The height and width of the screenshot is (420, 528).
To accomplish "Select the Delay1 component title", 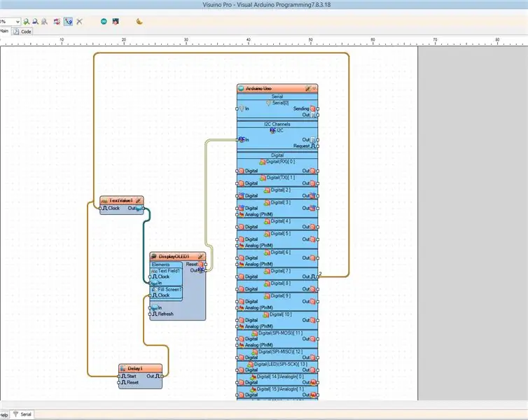I will pyautogui.click(x=135, y=368).
